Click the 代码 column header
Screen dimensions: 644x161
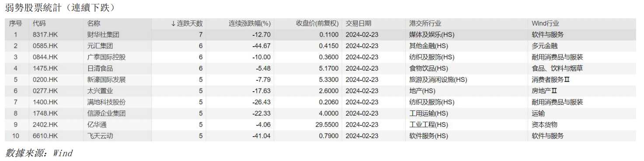[39, 24]
